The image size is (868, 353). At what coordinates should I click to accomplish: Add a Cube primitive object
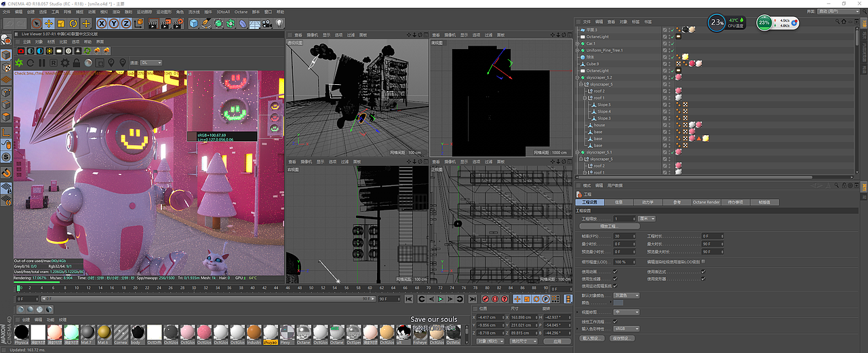pos(194,24)
